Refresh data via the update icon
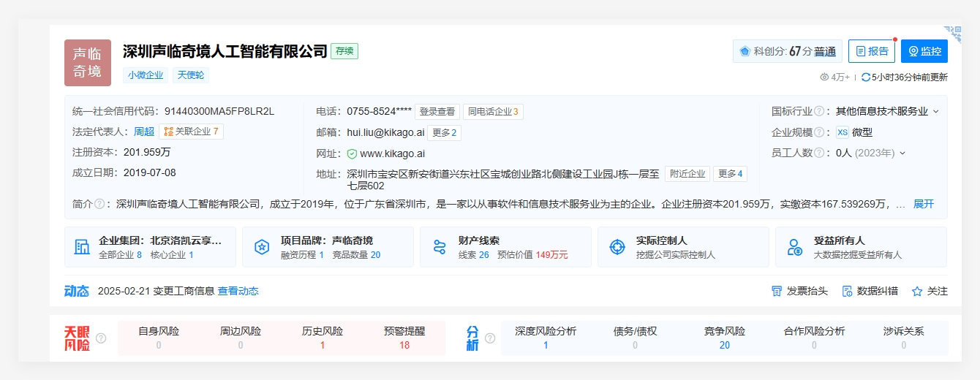The height and width of the screenshot is (380, 980). coord(866,77)
